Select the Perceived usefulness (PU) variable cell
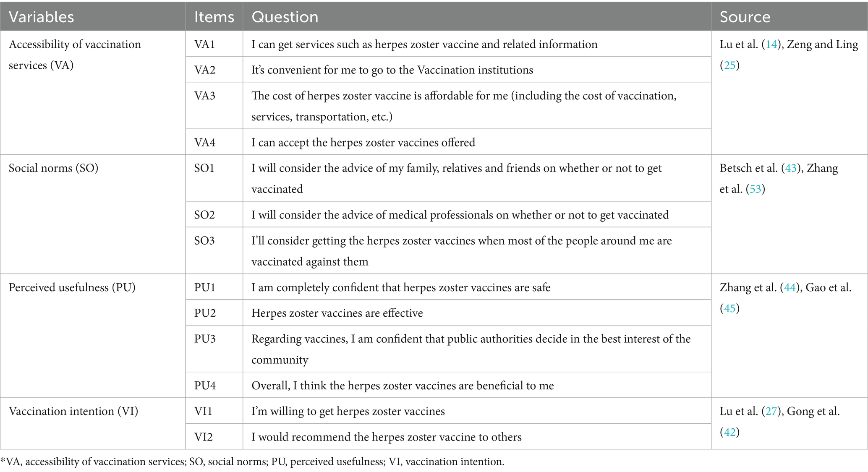Image resolution: width=868 pixels, height=472 pixels. [72, 287]
